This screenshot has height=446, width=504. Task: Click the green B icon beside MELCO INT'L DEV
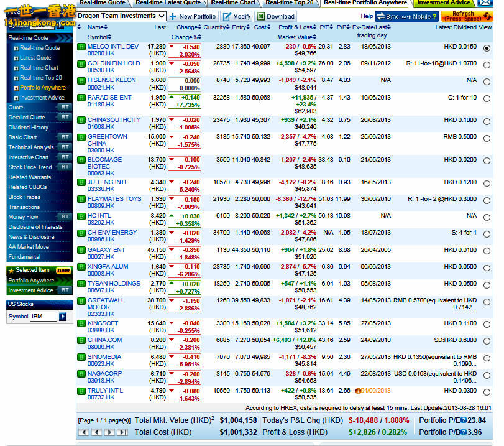click(81, 47)
